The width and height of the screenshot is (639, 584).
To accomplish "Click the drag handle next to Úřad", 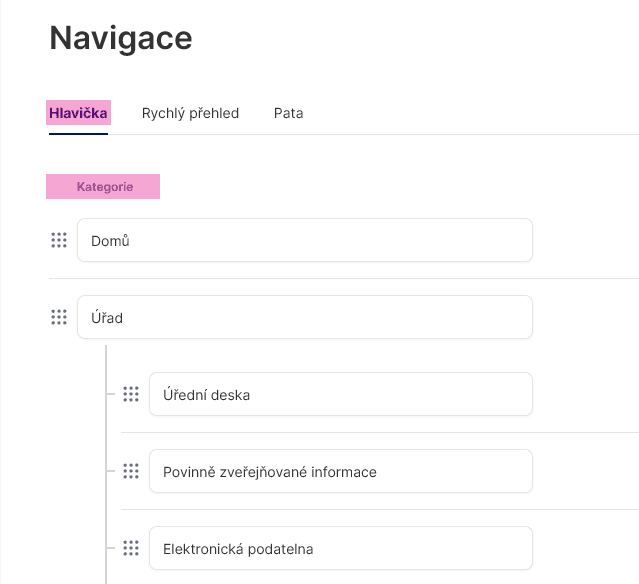I will pyautogui.click(x=59, y=317).
